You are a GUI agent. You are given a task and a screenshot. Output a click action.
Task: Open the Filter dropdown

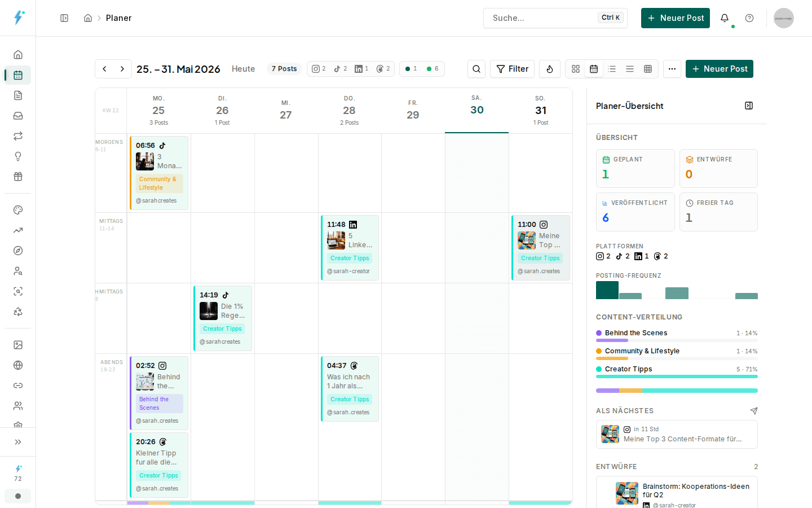(512, 69)
